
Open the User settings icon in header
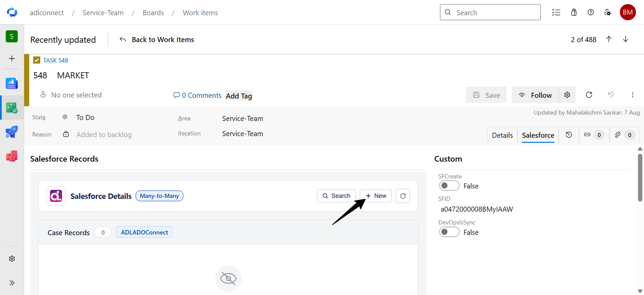(607, 12)
